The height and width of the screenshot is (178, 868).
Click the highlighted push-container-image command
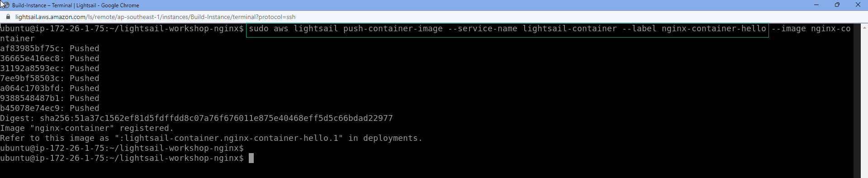tap(507, 29)
